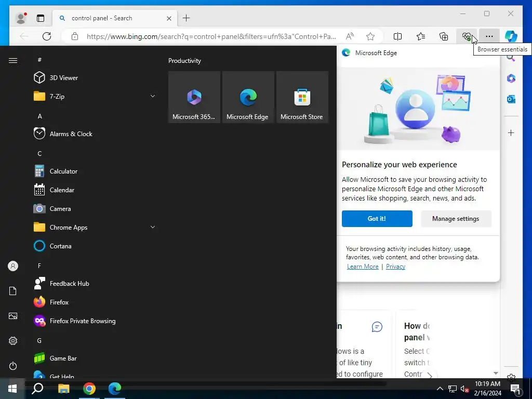Viewport: 532px width, 399px height.
Task: Click the Browser essentials heart icon
Action: pos(467,36)
